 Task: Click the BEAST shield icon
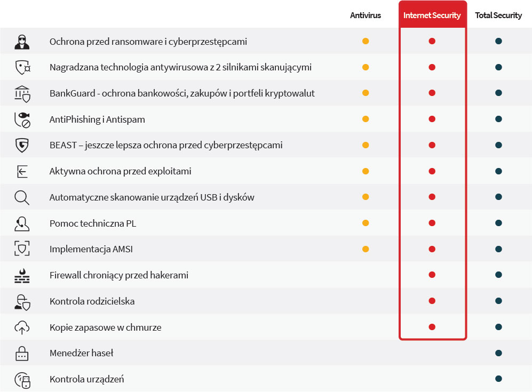tap(22, 145)
